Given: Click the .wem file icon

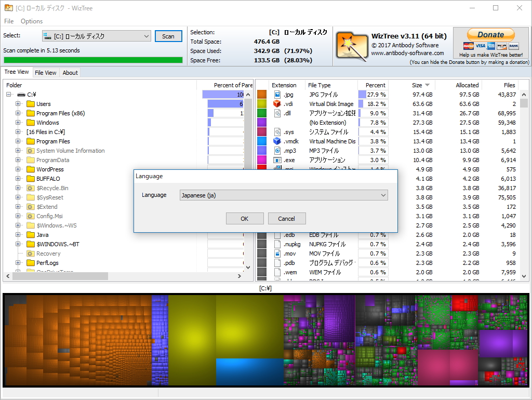Looking at the screenshot, I should tap(277, 272).
